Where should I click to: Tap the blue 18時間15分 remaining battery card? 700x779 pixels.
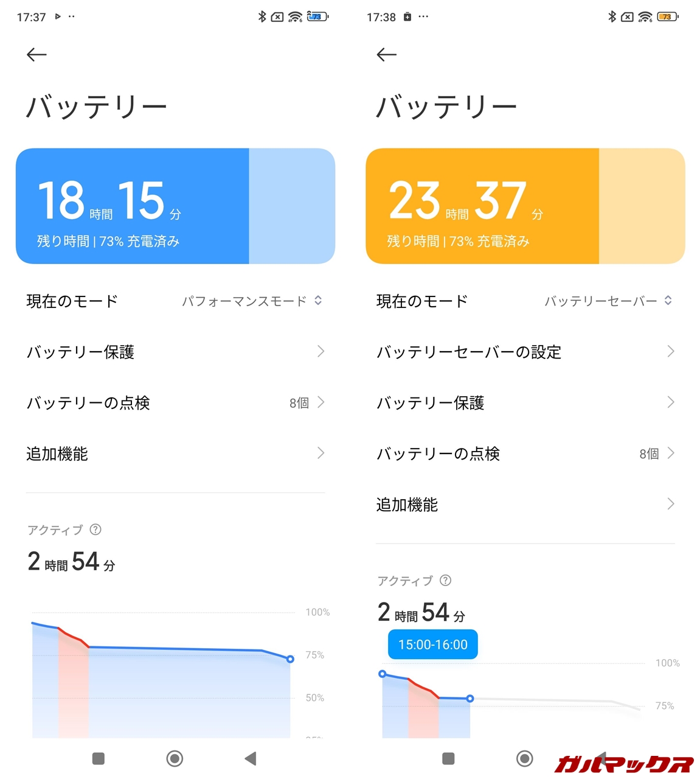[x=175, y=206]
